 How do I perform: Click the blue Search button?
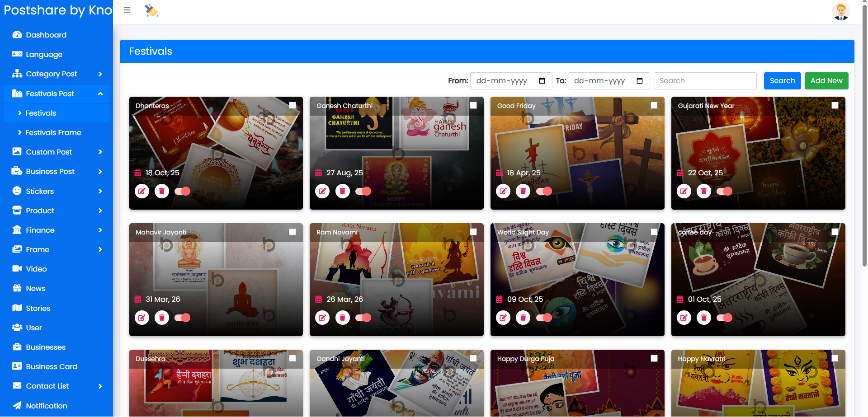tap(782, 81)
